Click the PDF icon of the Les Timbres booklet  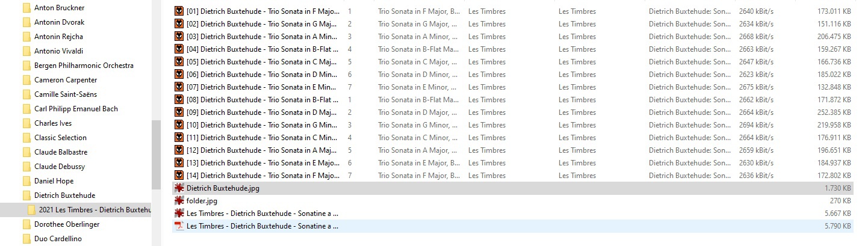[179, 226]
